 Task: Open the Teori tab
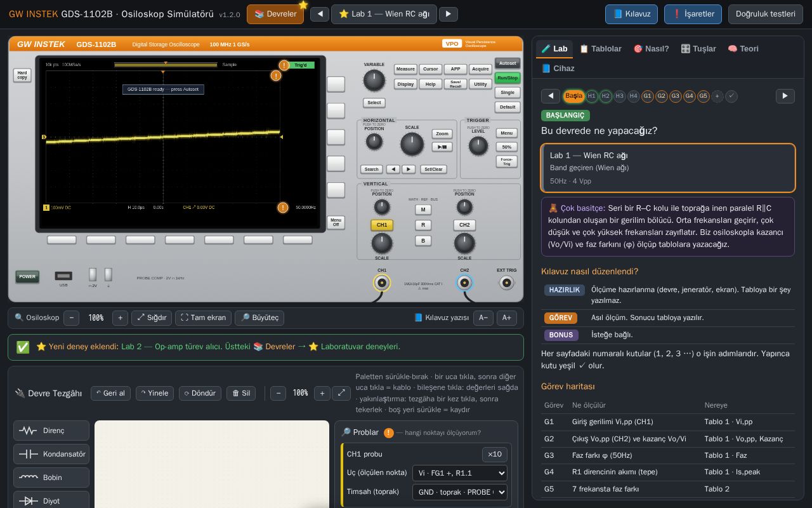pyautogui.click(x=743, y=49)
